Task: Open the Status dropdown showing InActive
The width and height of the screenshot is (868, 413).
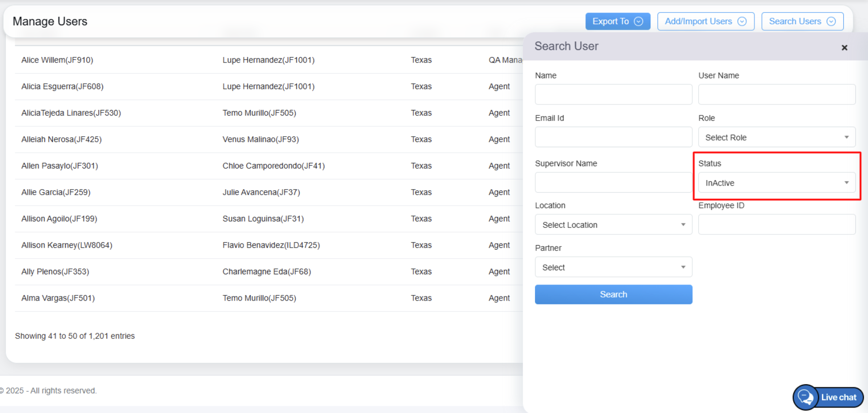Action: coord(776,183)
